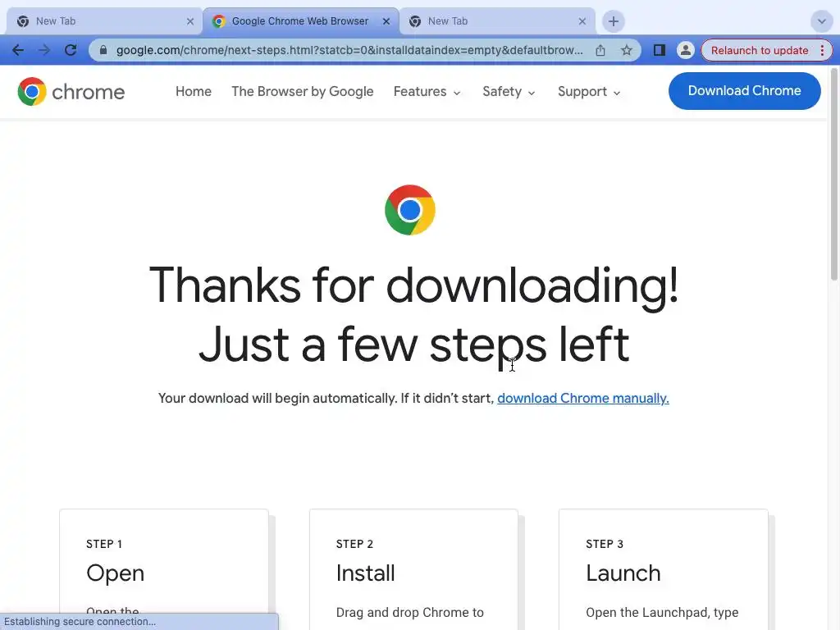The width and height of the screenshot is (840, 630).
Task: Close the last New Tab
Action: point(582,21)
